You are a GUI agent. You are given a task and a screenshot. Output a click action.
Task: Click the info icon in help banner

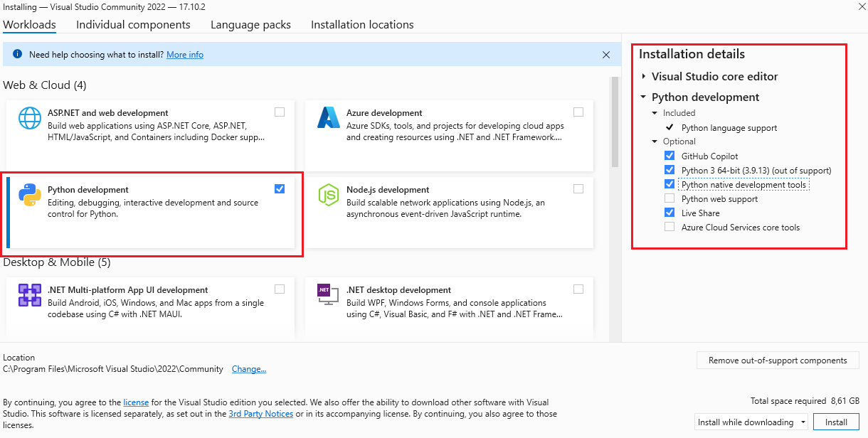[x=18, y=54]
